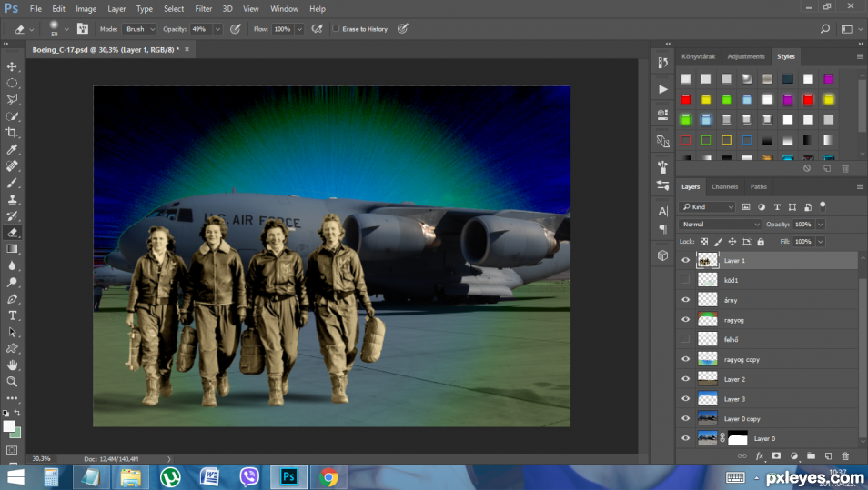Select the Custom Shape tool
The image size is (868, 490).
tap(12, 349)
